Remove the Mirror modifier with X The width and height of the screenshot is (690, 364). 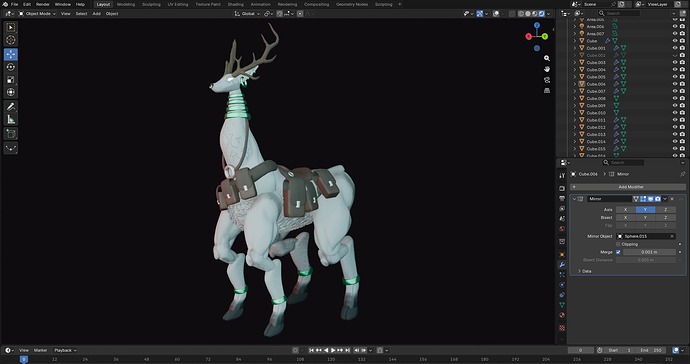tap(672, 199)
